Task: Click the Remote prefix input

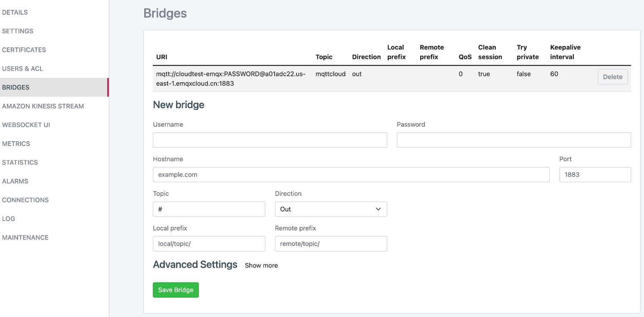Action: (x=331, y=244)
